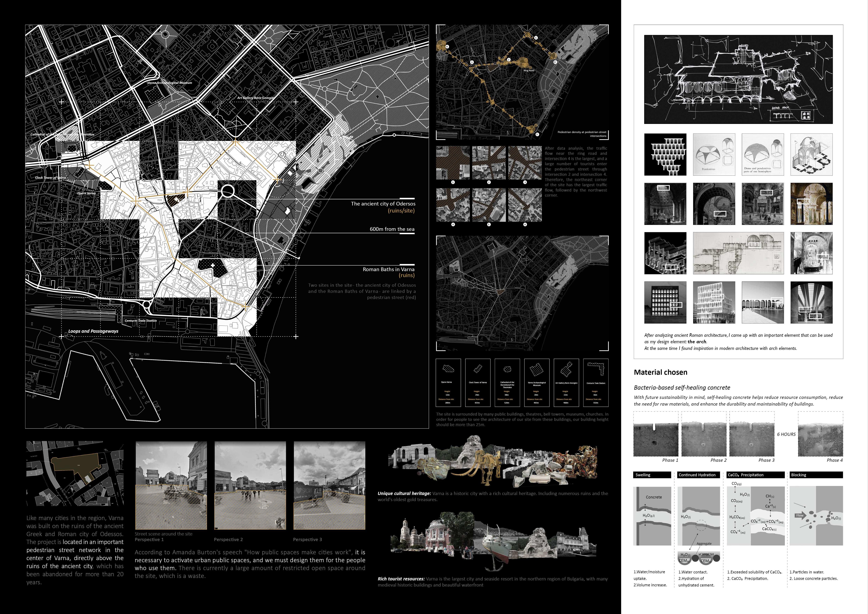
Task: Click the Flow arrow in the Blocking diagram
Action: (x=801, y=515)
